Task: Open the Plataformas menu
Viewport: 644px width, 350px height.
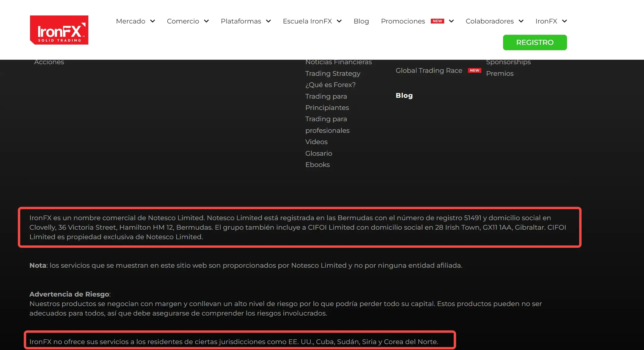Action: [x=241, y=21]
